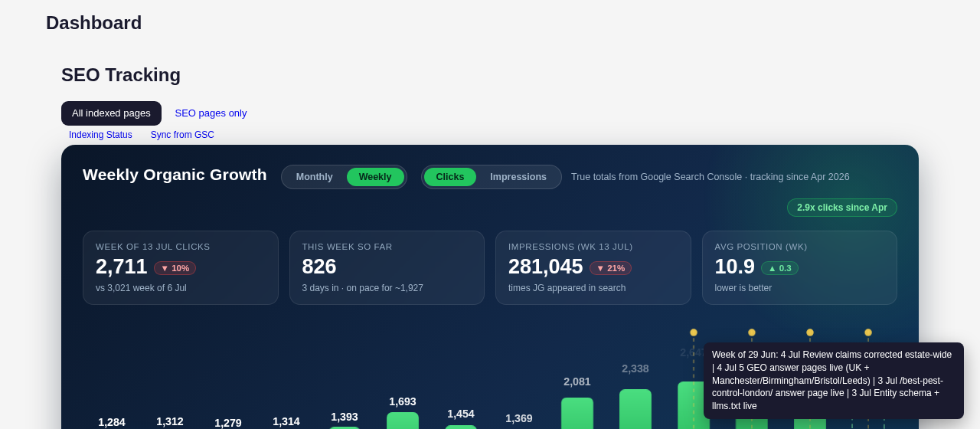
Task: Click the 1,279 bar value label
Action: [228, 423]
